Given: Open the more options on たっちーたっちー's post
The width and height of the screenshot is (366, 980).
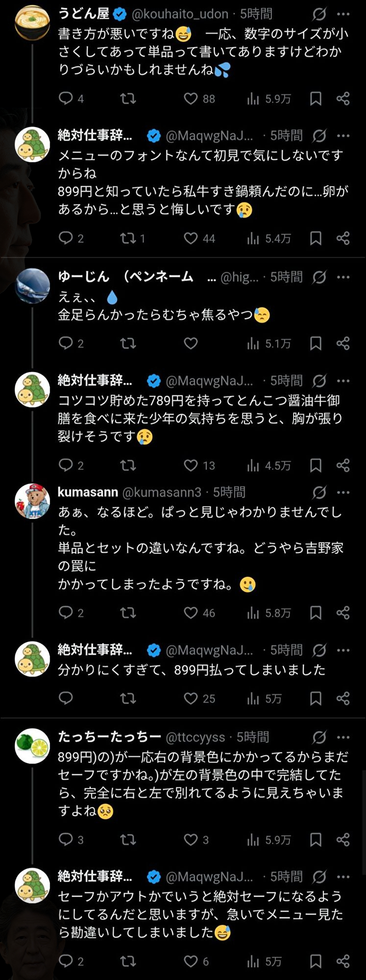Looking at the screenshot, I should point(343,737).
